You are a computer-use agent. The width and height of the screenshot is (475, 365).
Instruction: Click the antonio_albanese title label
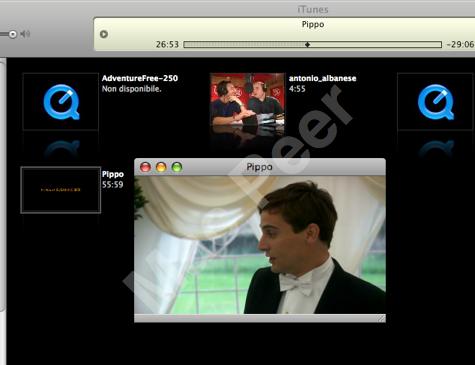(x=323, y=78)
